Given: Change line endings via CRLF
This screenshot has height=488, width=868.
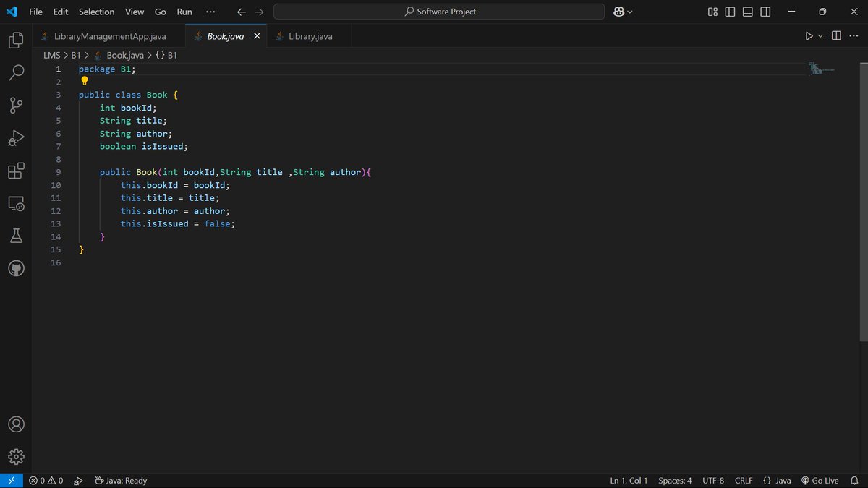Looking at the screenshot, I should pyautogui.click(x=744, y=480).
